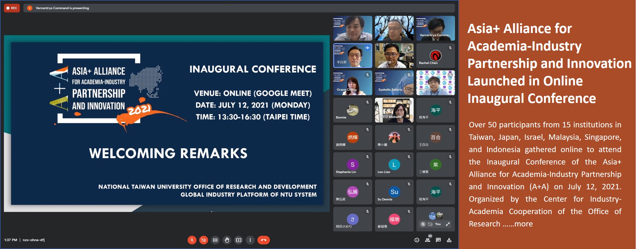The width and height of the screenshot is (644, 249).
Task: Click 王百合's muted mic icon
Action: click(x=450, y=130)
